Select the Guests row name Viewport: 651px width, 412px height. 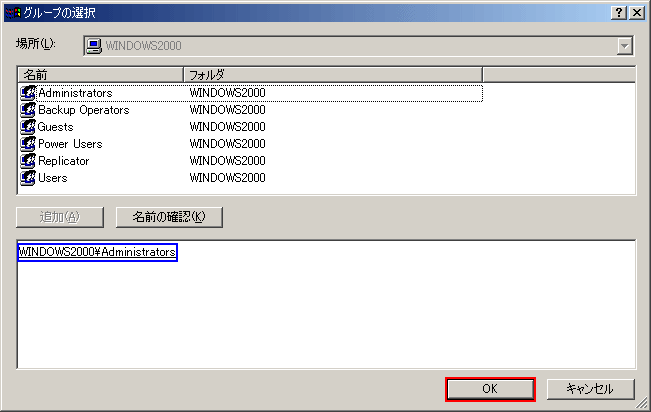(55, 127)
